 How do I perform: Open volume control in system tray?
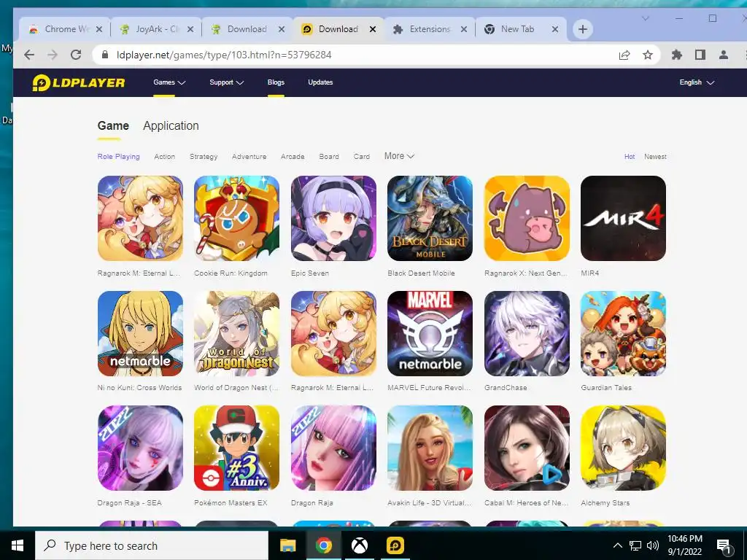pos(653,545)
